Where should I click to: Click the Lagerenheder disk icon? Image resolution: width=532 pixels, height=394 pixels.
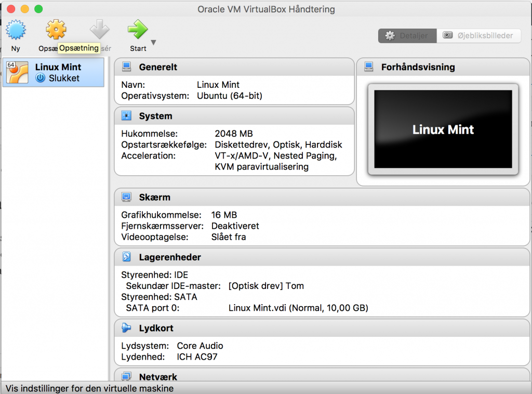coord(127,257)
